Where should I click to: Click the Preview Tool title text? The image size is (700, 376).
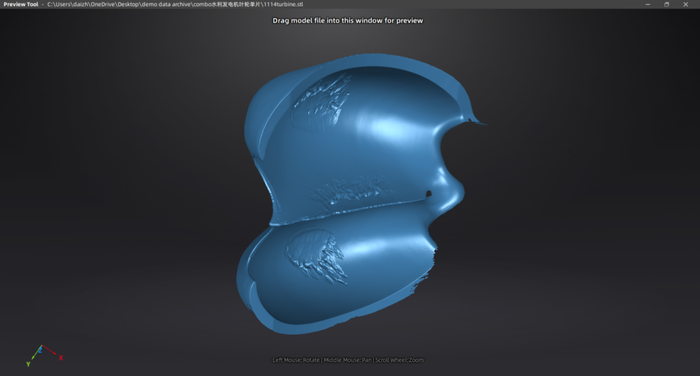pyautogui.click(x=21, y=4)
